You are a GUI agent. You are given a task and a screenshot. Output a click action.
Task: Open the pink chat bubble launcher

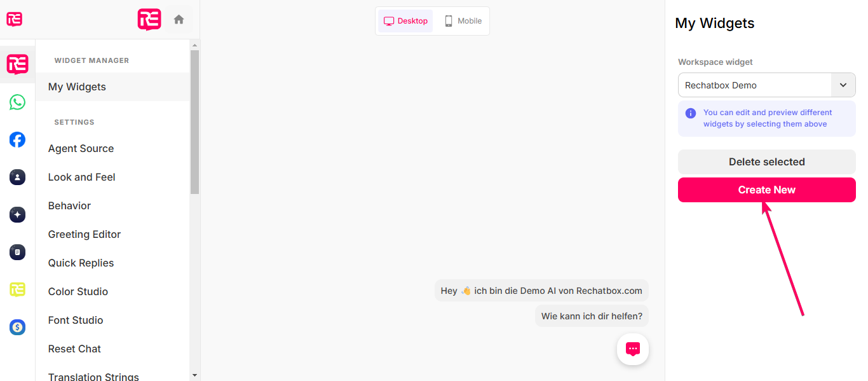tap(633, 349)
